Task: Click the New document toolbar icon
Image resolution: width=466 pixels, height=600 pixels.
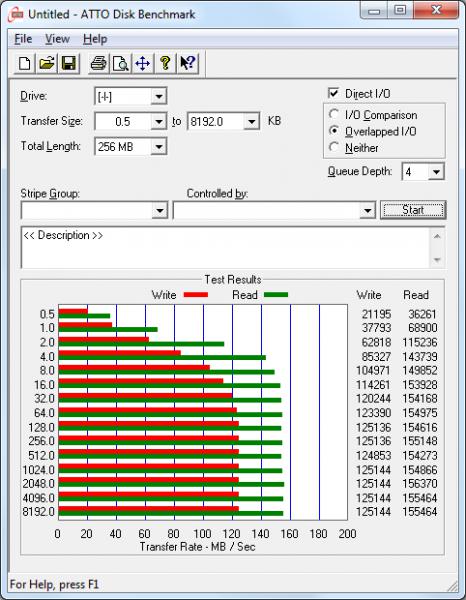Action: tap(25, 63)
